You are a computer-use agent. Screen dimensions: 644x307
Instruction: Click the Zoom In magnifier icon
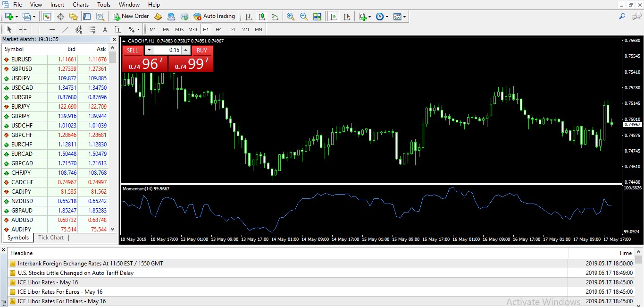point(291,17)
